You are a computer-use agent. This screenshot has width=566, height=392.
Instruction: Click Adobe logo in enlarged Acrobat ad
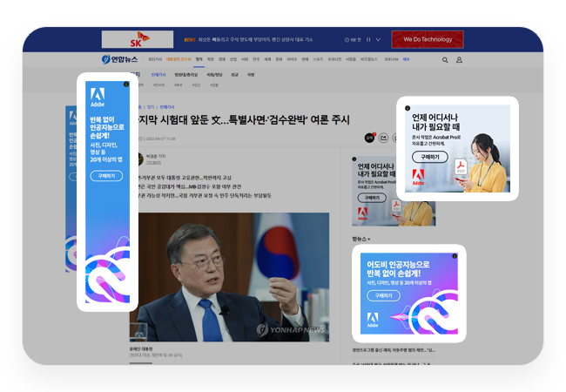click(x=418, y=177)
